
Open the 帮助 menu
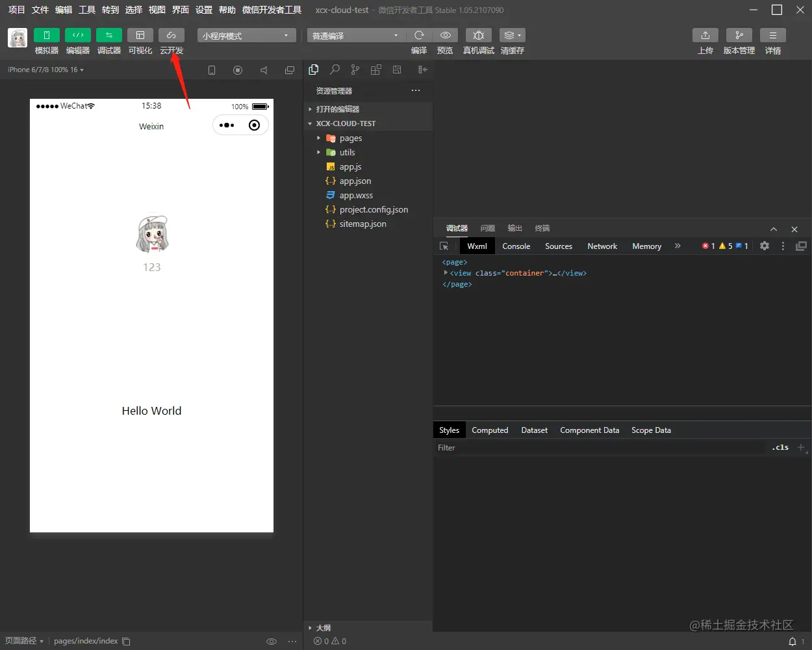(x=227, y=10)
